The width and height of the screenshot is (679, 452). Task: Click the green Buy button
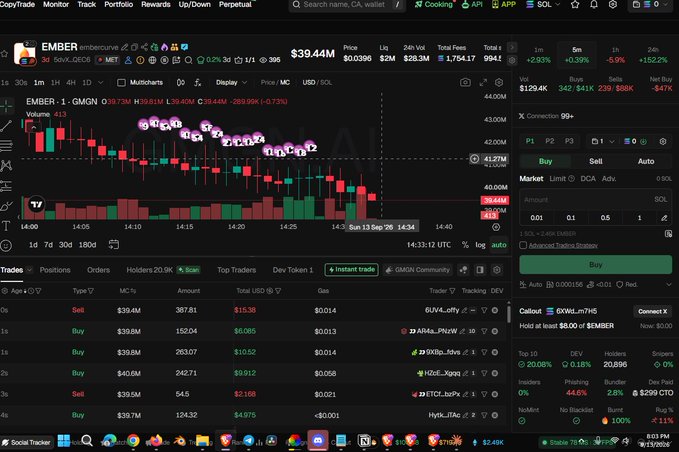tap(595, 265)
